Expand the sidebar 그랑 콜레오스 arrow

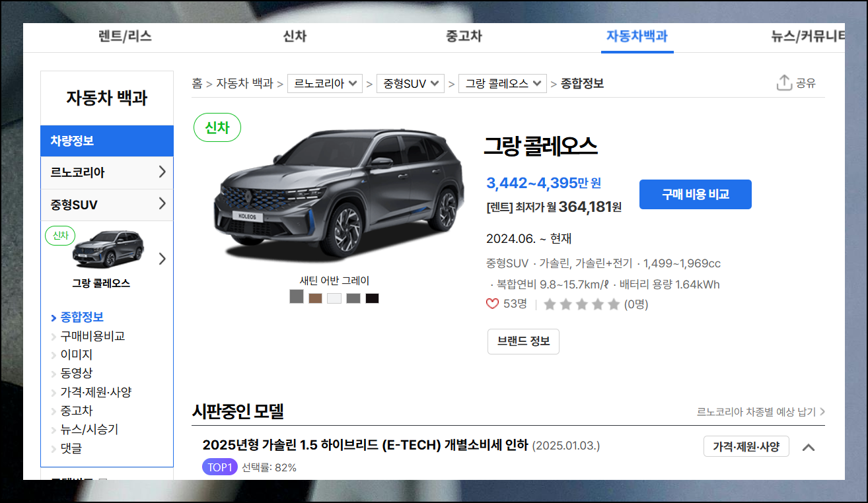163,259
